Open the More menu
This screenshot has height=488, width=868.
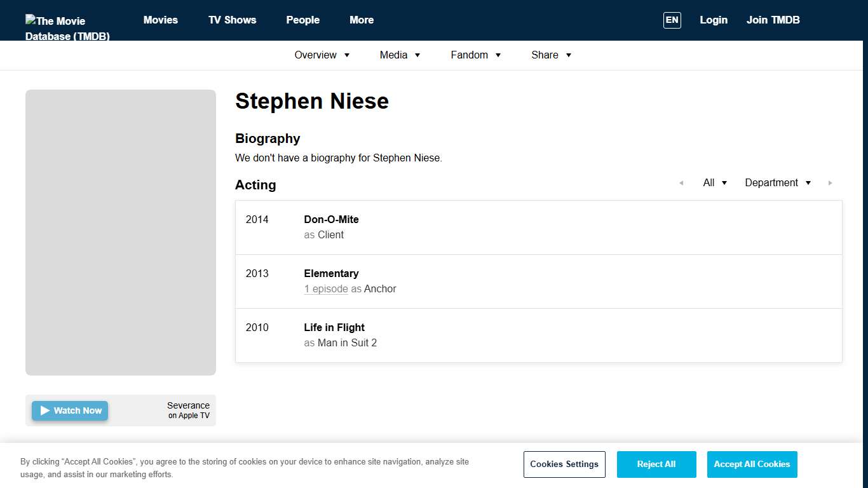coord(361,20)
